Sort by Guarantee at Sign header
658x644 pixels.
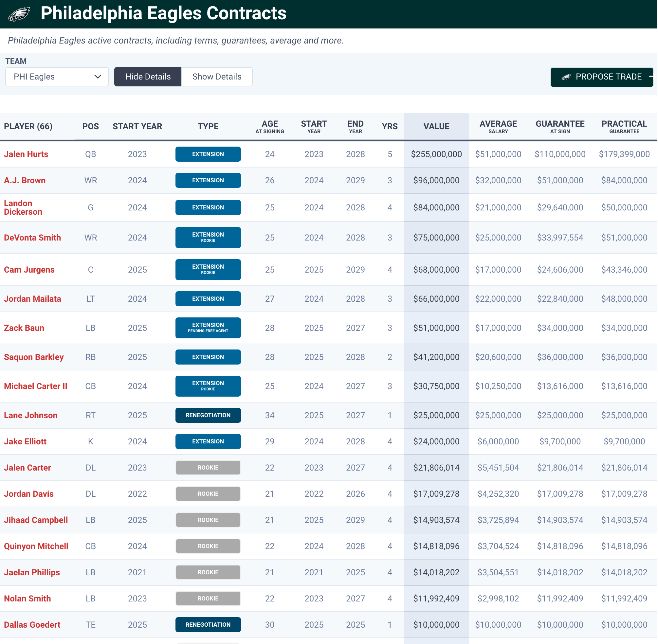(x=560, y=127)
